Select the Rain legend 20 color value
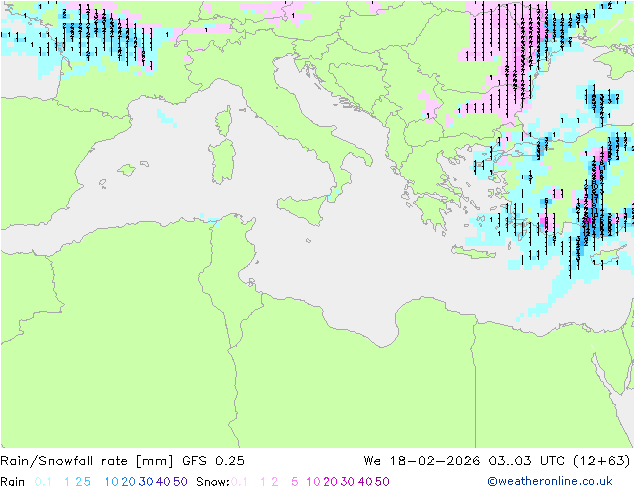The height and width of the screenshot is (490, 634). tap(128, 482)
